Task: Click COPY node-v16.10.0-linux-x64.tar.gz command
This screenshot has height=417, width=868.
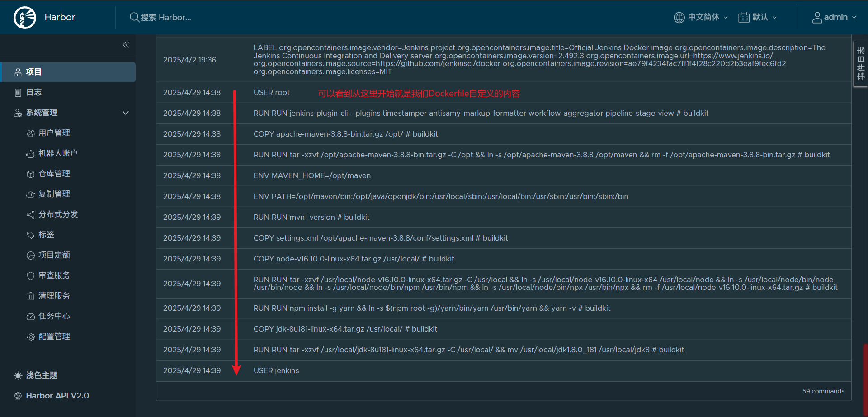Action: [x=354, y=259]
